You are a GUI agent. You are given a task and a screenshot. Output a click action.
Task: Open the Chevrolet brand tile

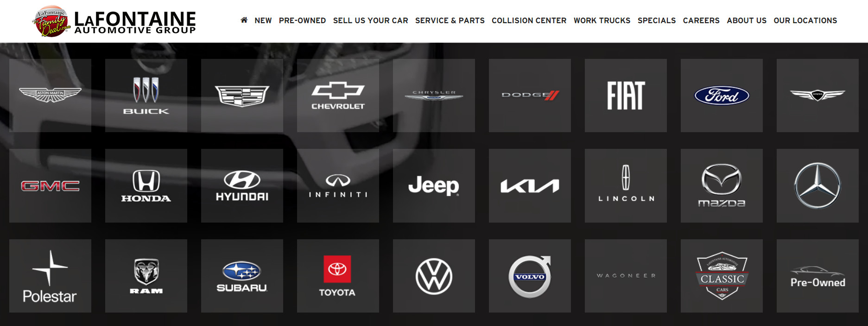[338, 96]
